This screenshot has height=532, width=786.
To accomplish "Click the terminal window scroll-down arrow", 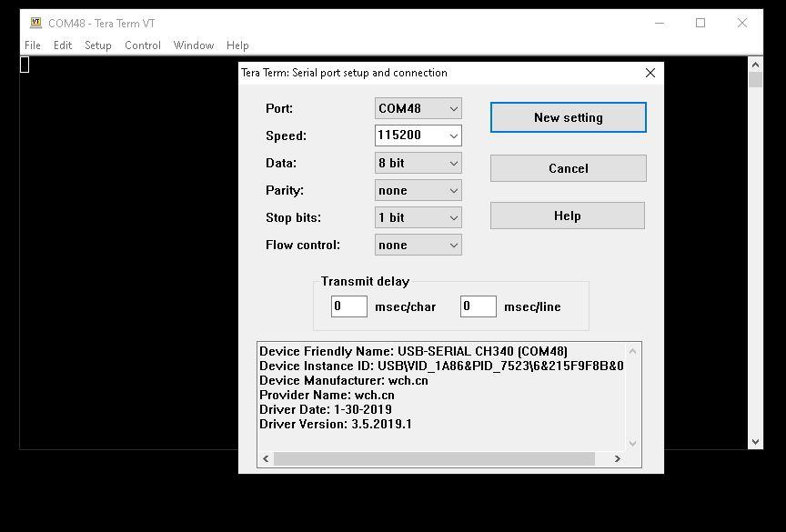I will pos(755,442).
